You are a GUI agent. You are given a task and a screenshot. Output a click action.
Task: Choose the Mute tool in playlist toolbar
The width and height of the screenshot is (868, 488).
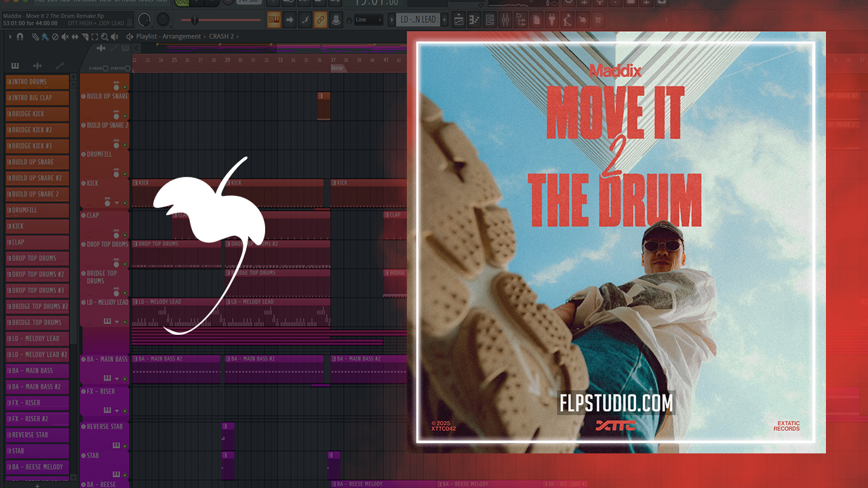(65, 37)
